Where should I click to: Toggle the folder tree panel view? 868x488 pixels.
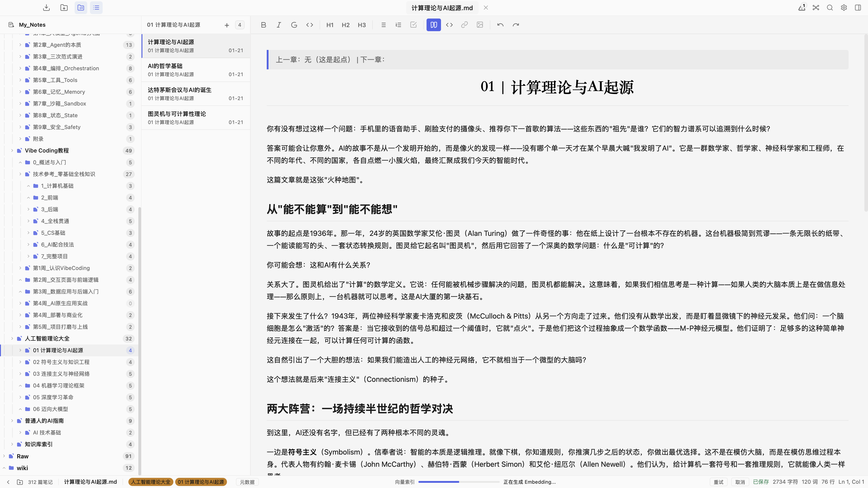[x=81, y=7]
